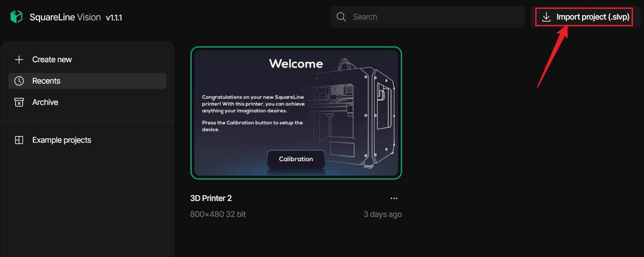Click the Calibration button in the preview
The height and width of the screenshot is (257, 644).
coord(296,159)
